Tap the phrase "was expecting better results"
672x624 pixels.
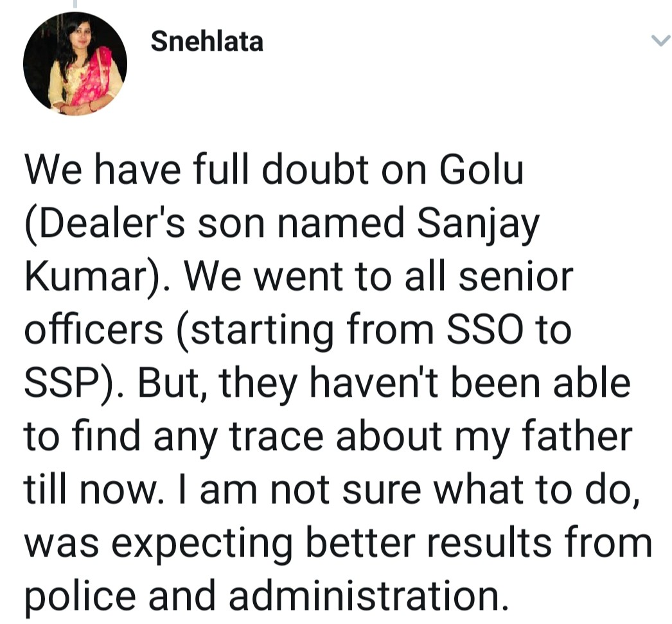[288, 544]
